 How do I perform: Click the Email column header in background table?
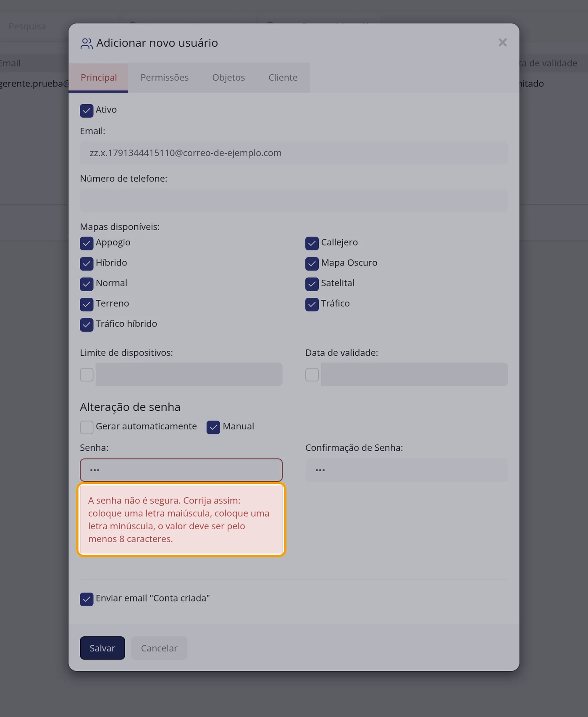coord(10,63)
